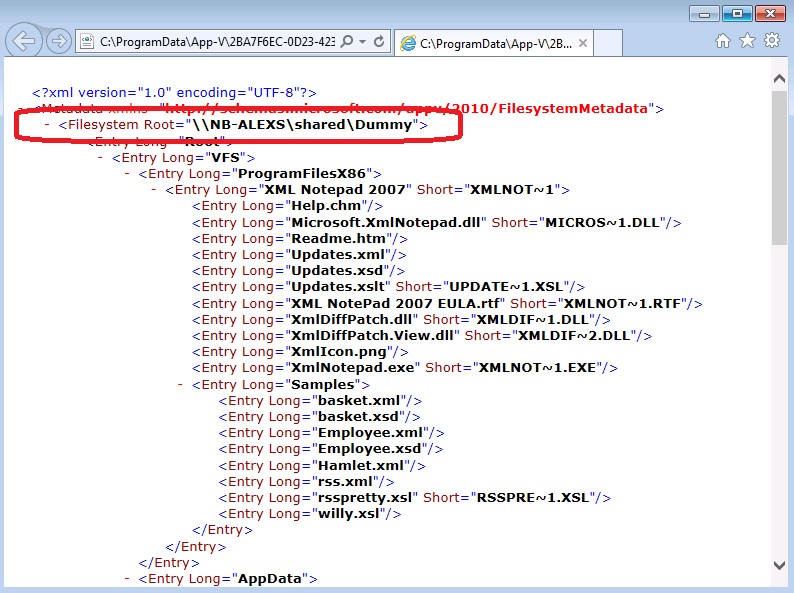The height and width of the screenshot is (593, 794).
Task: Click the scrollbar down arrow
Action: pyautogui.click(x=780, y=565)
